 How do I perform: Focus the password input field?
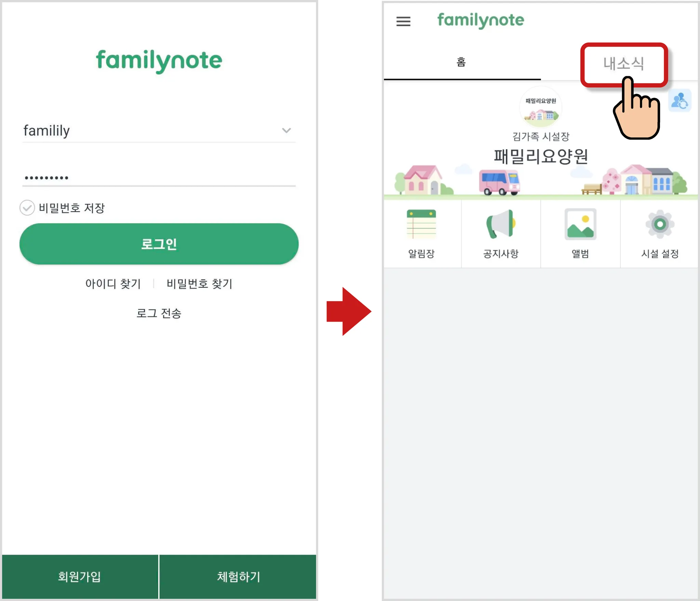pyautogui.click(x=159, y=178)
